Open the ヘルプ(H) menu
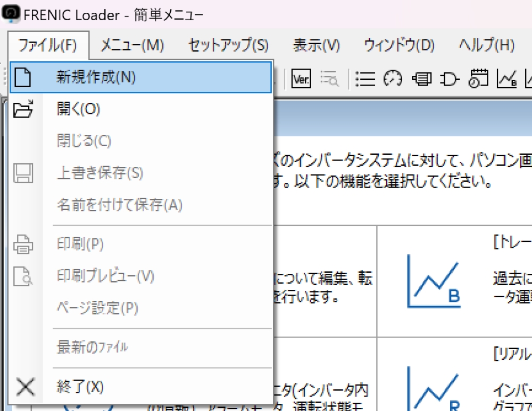The height and width of the screenshot is (411, 532). [487, 45]
